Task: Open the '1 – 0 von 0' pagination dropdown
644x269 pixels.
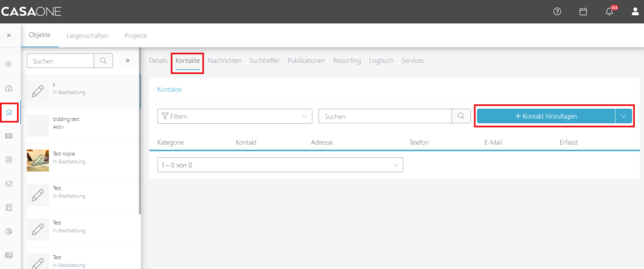Action: coord(279,165)
